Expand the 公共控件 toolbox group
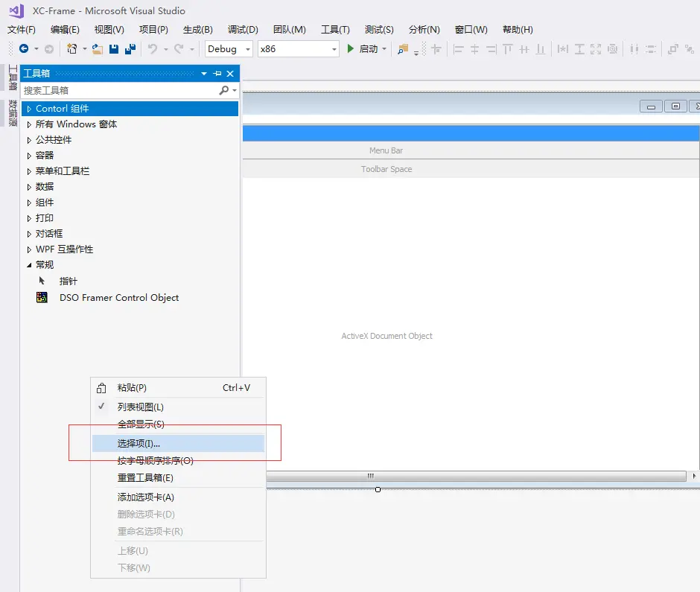The image size is (700, 592). (29, 140)
